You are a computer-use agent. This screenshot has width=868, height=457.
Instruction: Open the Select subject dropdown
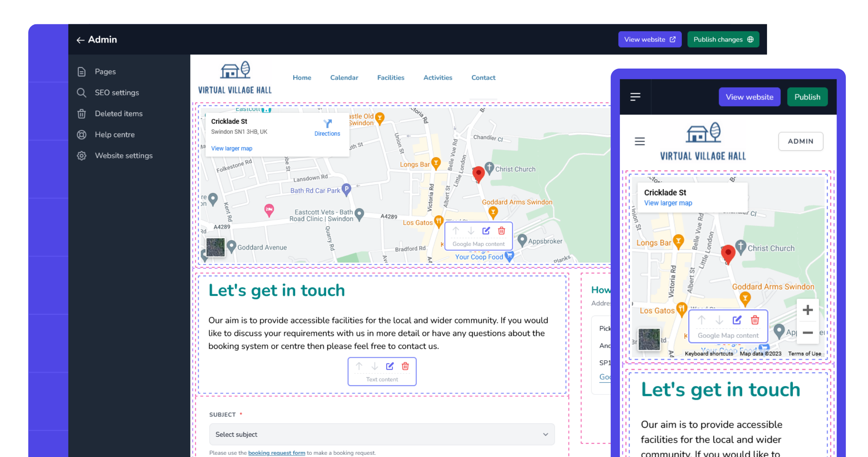click(x=382, y=434)
